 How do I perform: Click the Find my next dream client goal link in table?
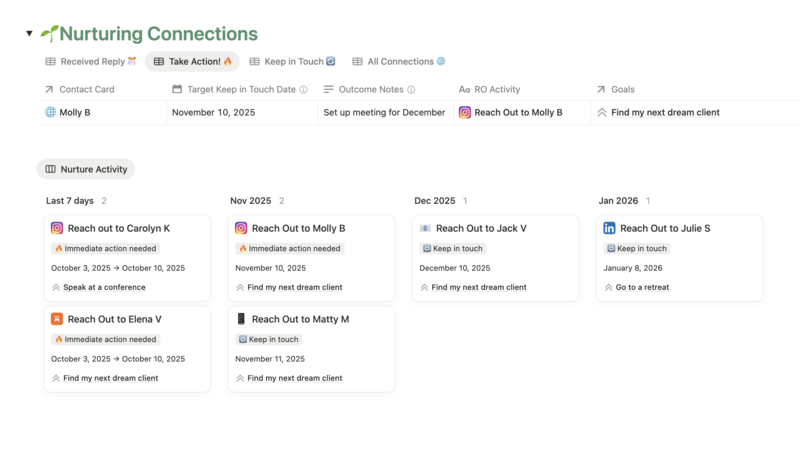(665, 113)
